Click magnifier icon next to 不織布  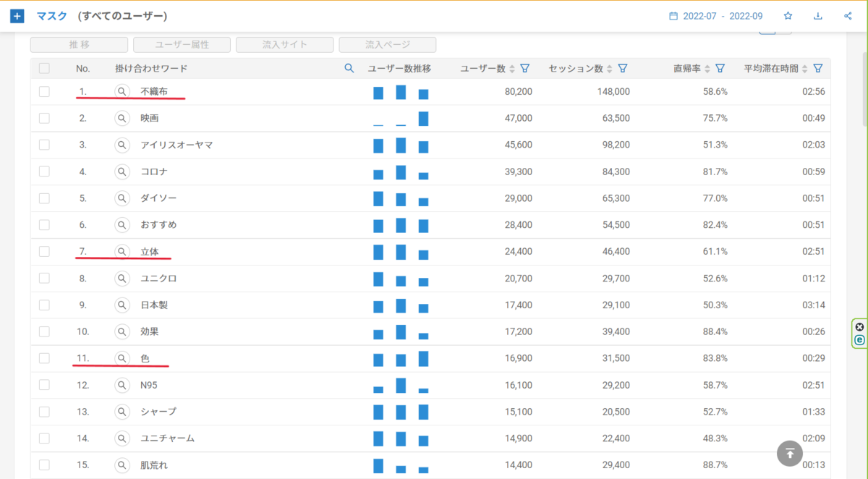(x=122, y=92)
